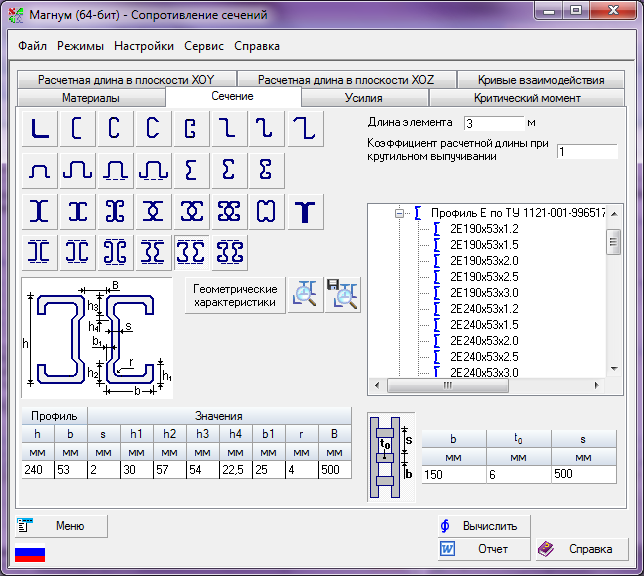Select the first I-beam icon in third row
The width and height of the screenshot is (644, 576).
coord(40,210)
